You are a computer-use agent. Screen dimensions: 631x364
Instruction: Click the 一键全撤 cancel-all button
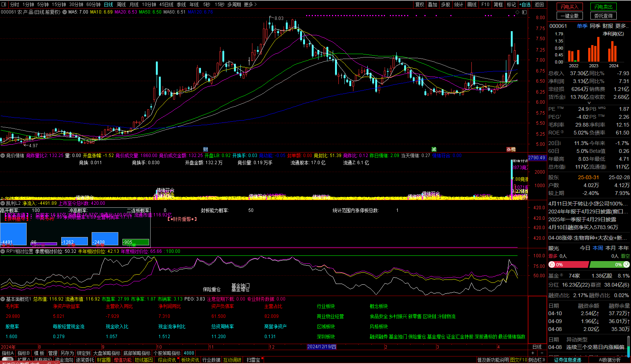click(569, 16)
